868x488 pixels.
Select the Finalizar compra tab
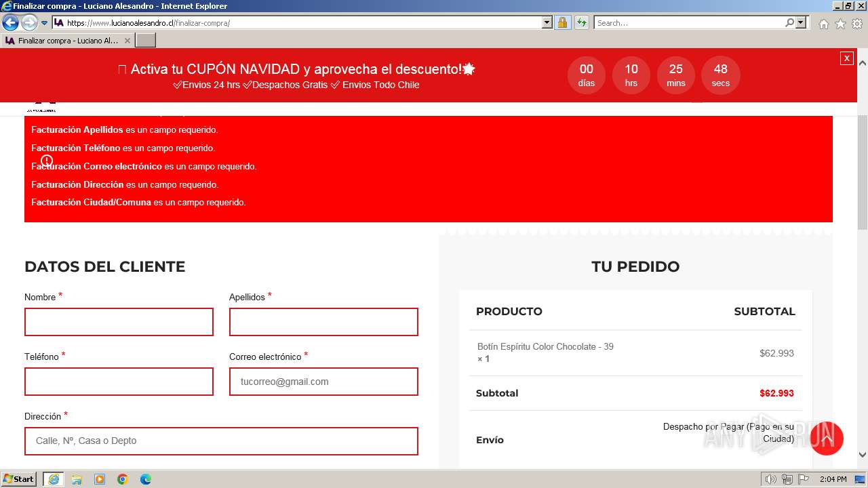pos(66,41)
